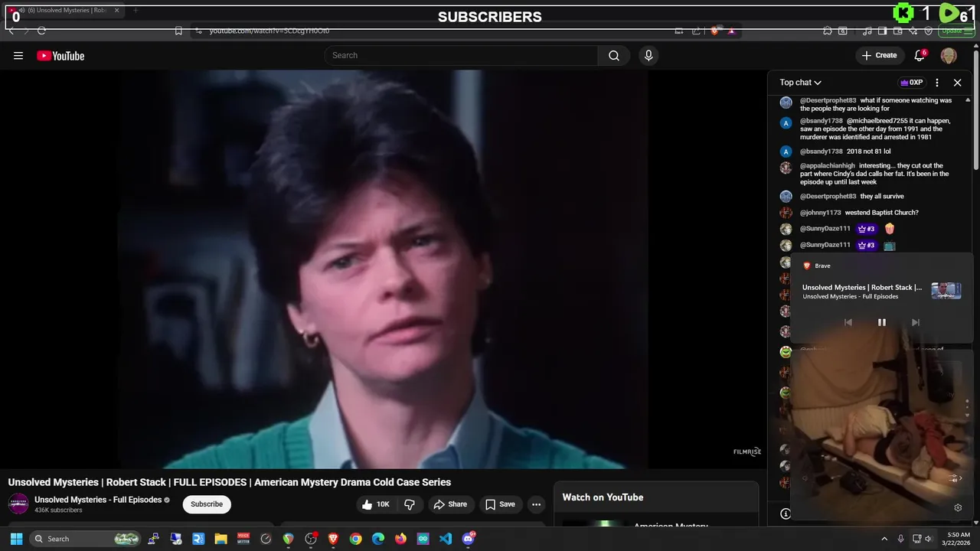Click the video player frame
The height and width of the screenshot is (551, 980).
pos(384,269)
